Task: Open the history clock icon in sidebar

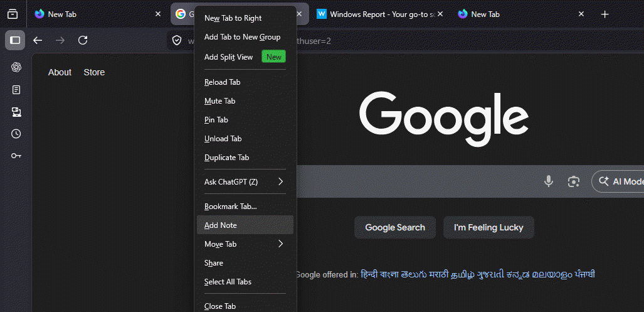Action: (16, 134)
